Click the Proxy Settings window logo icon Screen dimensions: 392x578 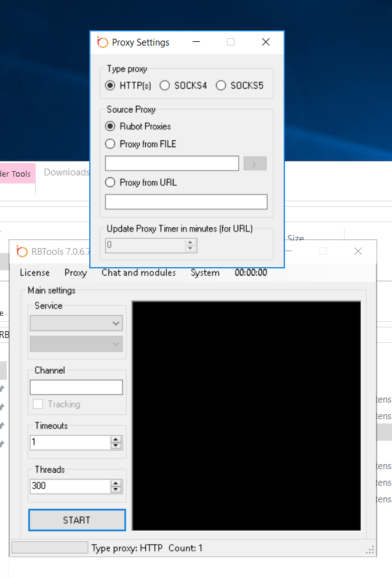[x=103, y=42]
